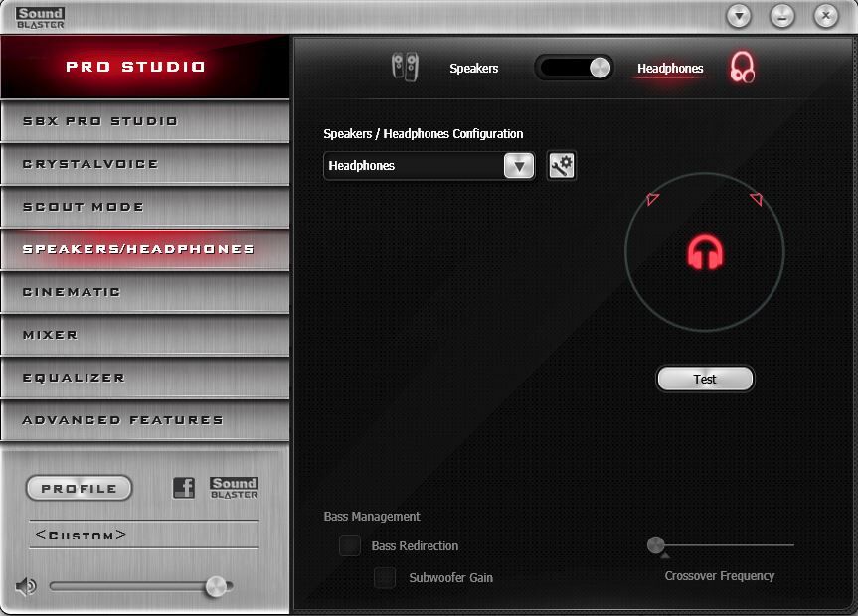858x616 pixels.
Task: Open the Advanced Features section
Action: coord(145,419)
